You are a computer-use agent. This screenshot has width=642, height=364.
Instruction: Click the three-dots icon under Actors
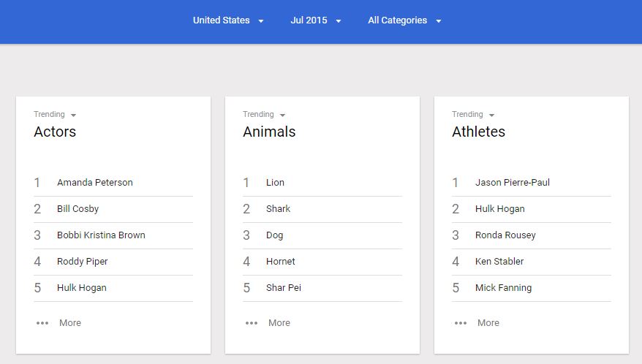[x=42, y=323]
